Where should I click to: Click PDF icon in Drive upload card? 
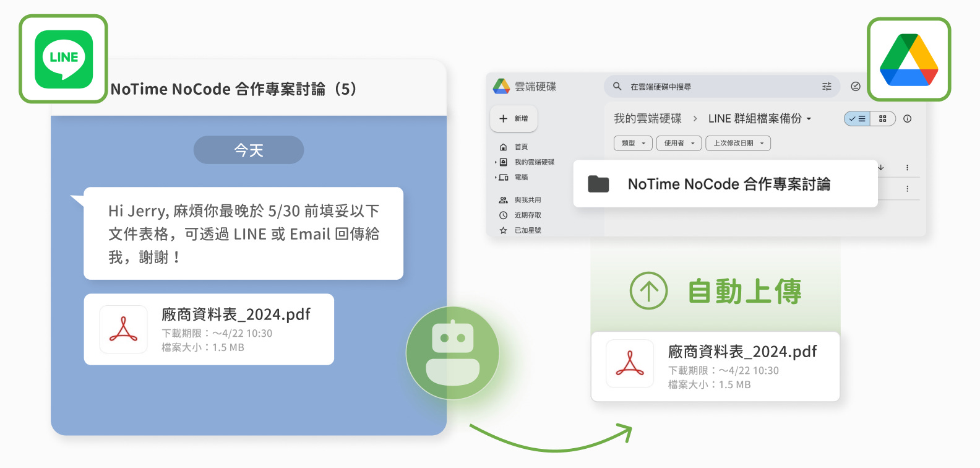click(630, 363)
